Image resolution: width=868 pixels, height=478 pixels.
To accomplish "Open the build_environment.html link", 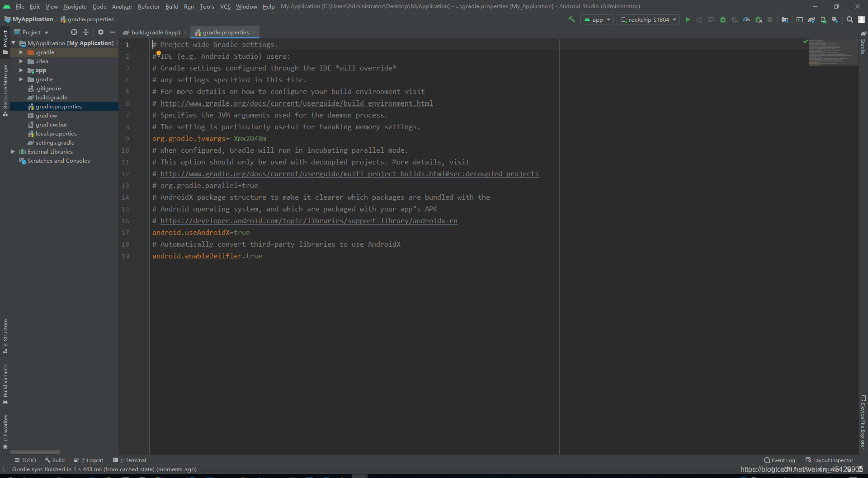I will (x=297, y=103).
